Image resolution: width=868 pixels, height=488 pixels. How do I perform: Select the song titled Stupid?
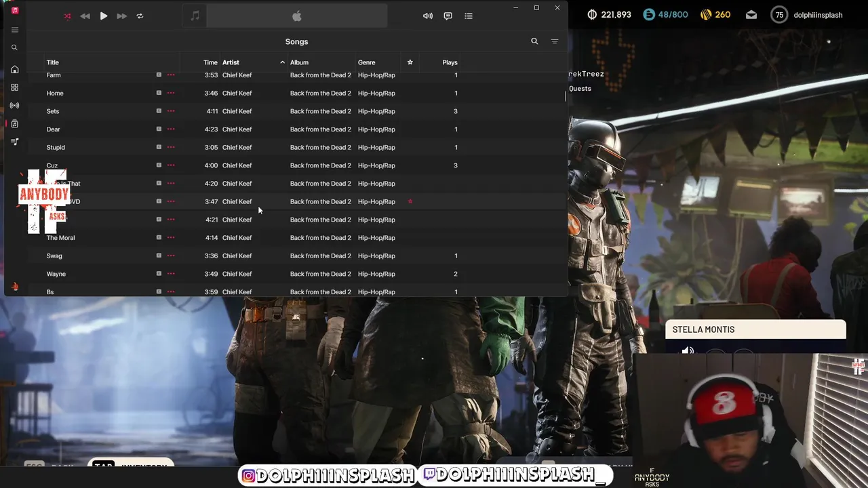(56, 147)
